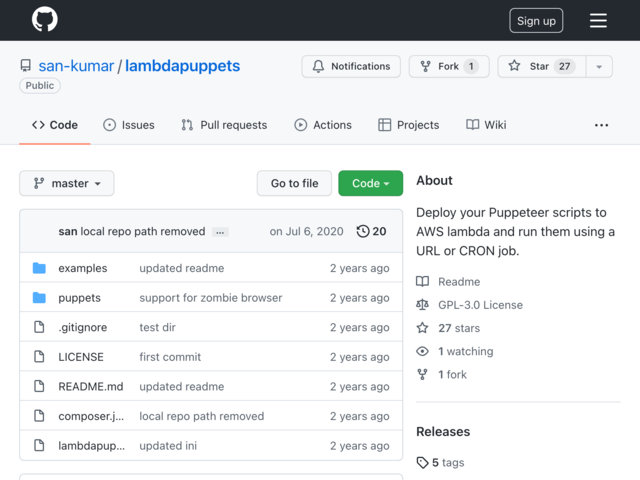Click the Public visibility badge
This screenshot has height=480, width=640.
[40, 85]
